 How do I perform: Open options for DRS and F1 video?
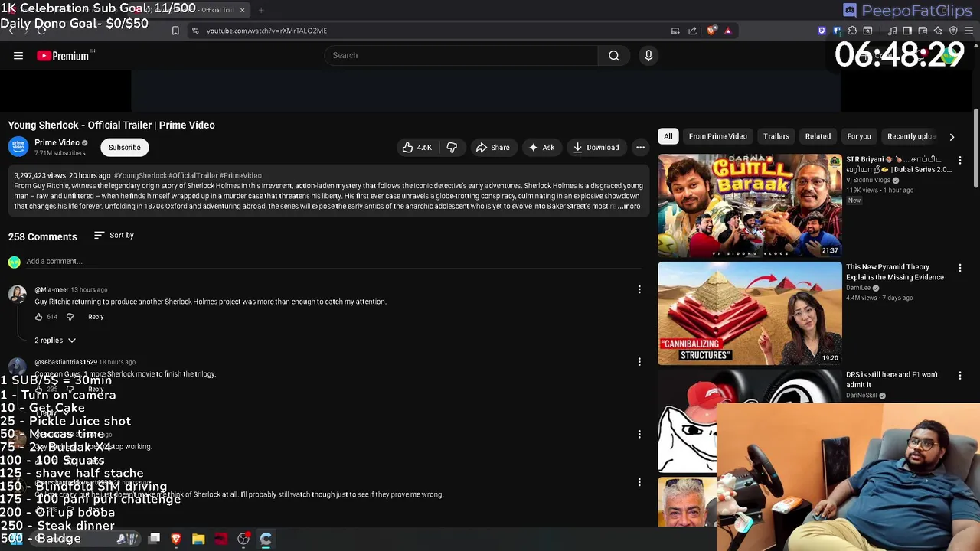960,375
